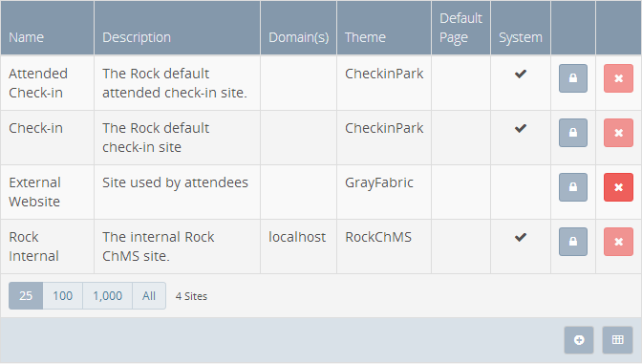642x364 pixels.
Task: Select System checkmark in the Check-in row
Action: point(521,128)
